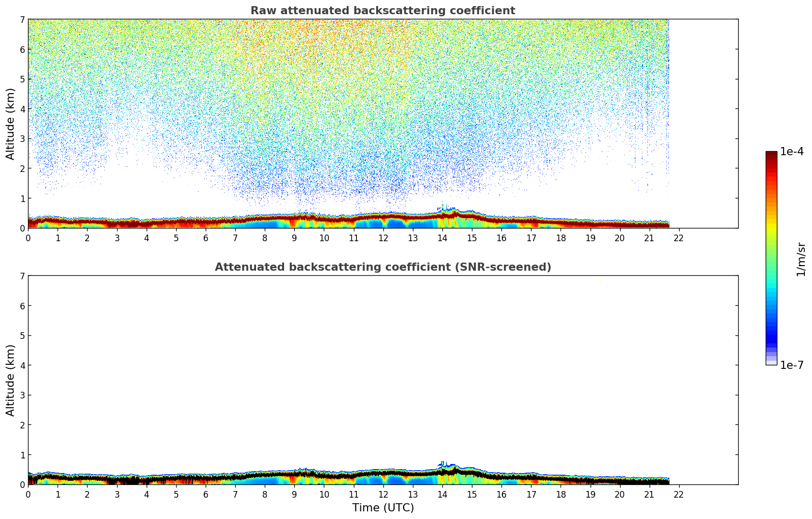The width and height of the screenshot is (812, 519).
Task: Click the 4 km tick on bottom plot
Action: (22, 365)
